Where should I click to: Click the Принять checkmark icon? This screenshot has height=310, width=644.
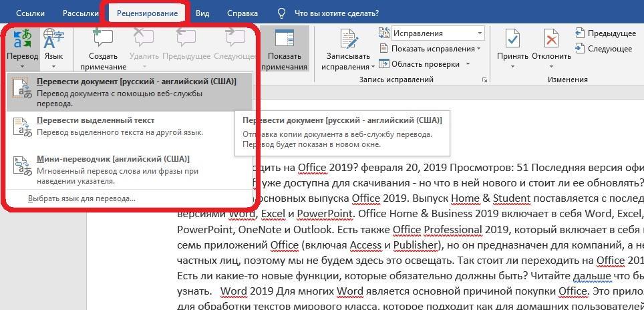[512, 39]
